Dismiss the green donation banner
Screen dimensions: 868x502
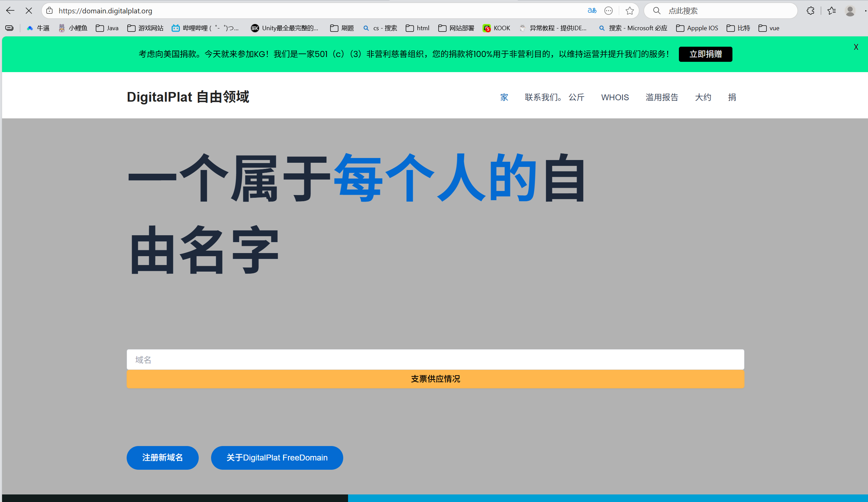856,47
